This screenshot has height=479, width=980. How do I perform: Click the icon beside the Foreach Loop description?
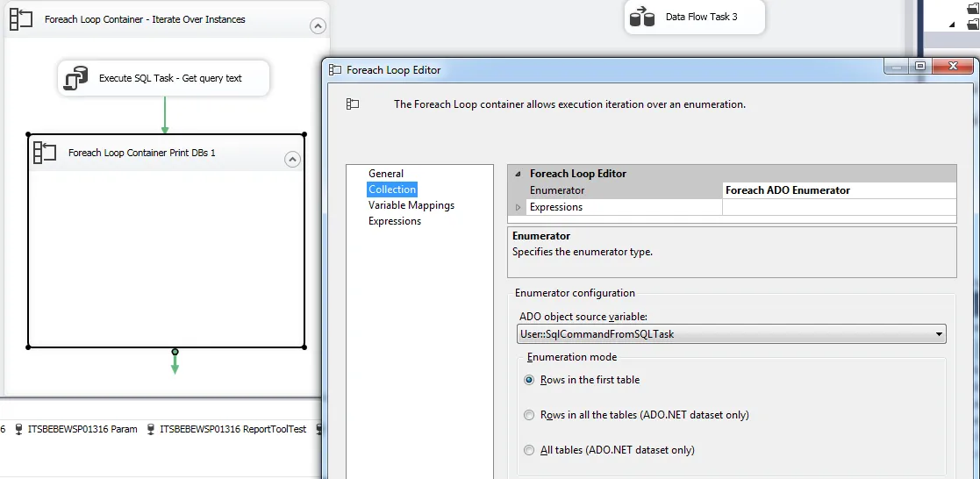tap(353, 104)
